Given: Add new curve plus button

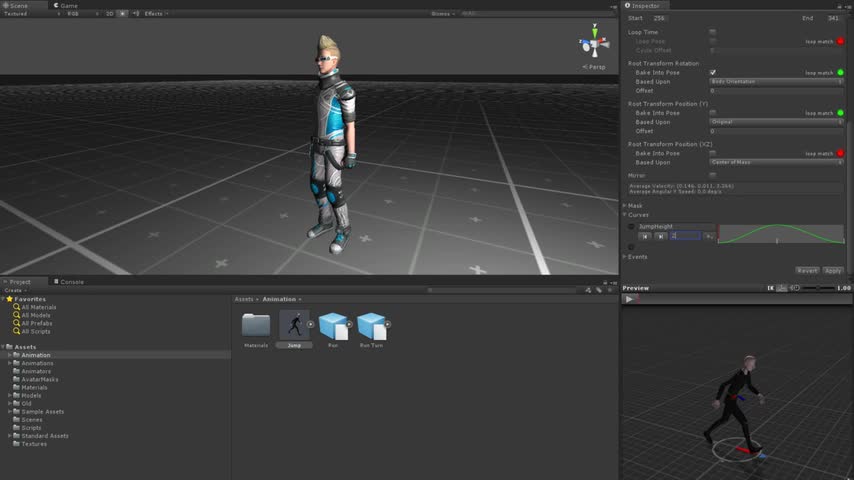Looking at the screenshot, I should tap(631, 247).
